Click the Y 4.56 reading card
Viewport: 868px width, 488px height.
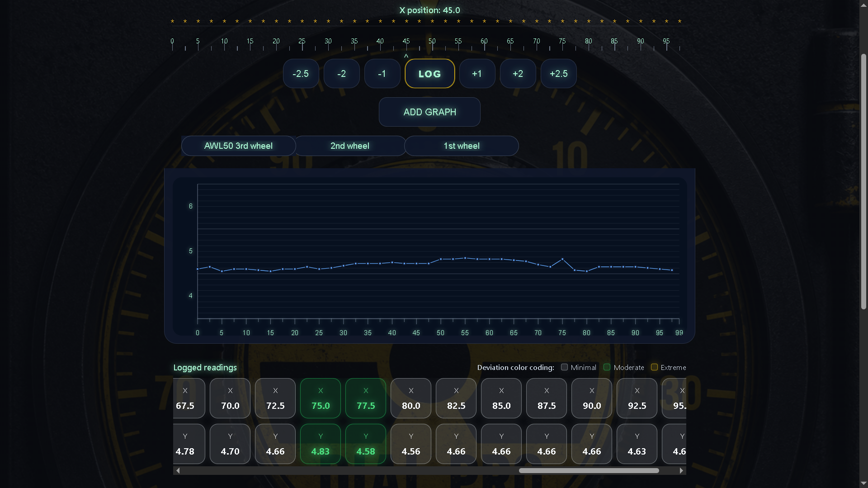pos(411,444)
